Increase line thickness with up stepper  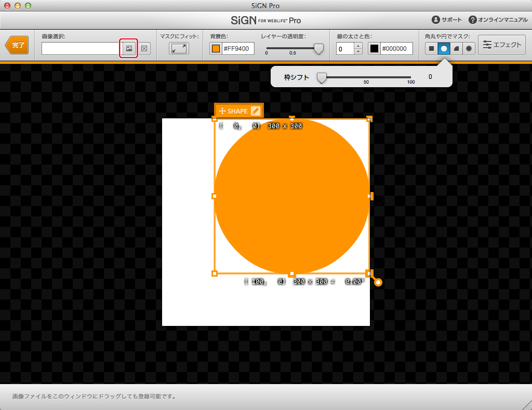358,45
